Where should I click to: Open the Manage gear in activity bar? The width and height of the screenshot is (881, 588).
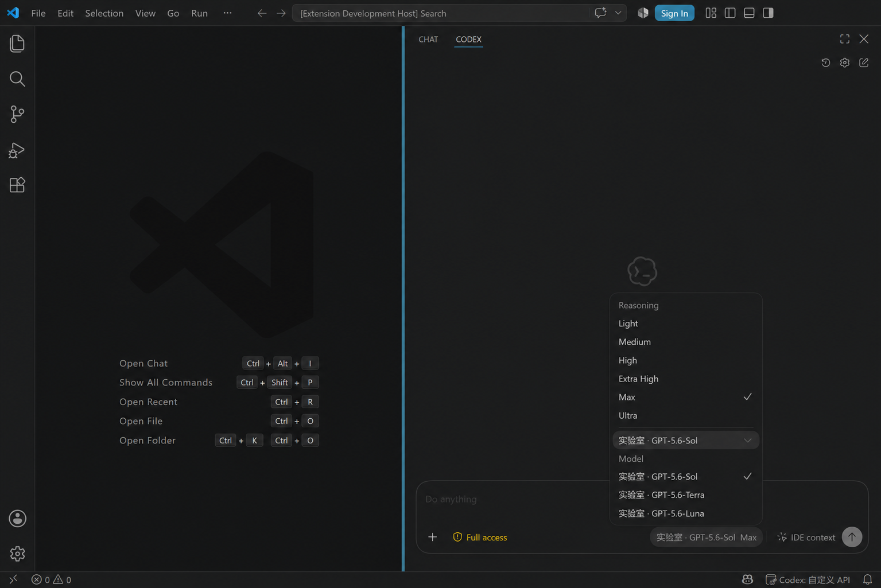[x=17, y=554]
